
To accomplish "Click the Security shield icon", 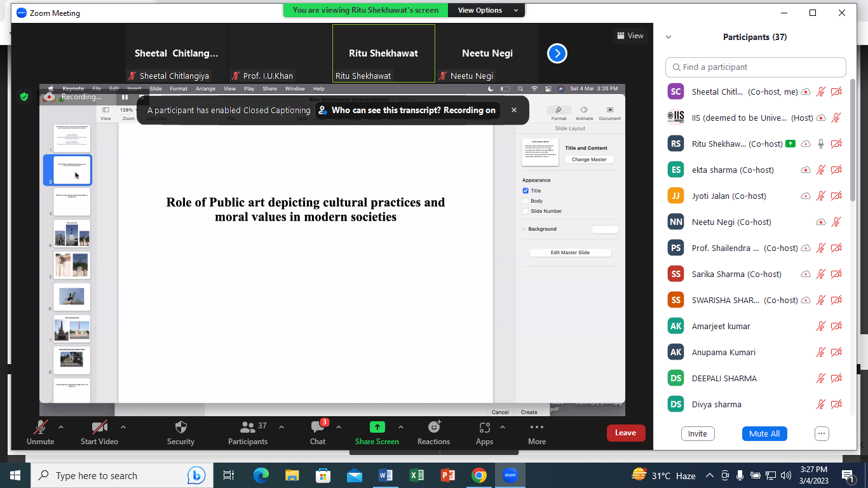I will [x=180, y=427].
